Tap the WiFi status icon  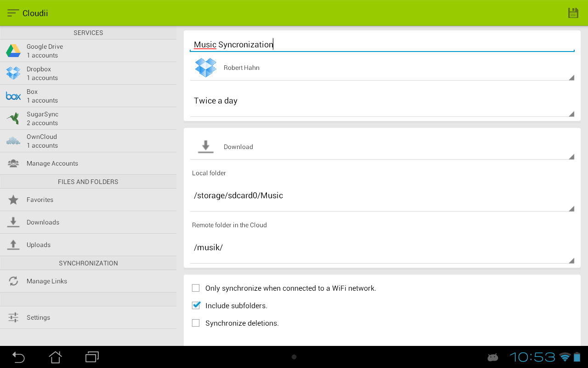tap(565, 357)
